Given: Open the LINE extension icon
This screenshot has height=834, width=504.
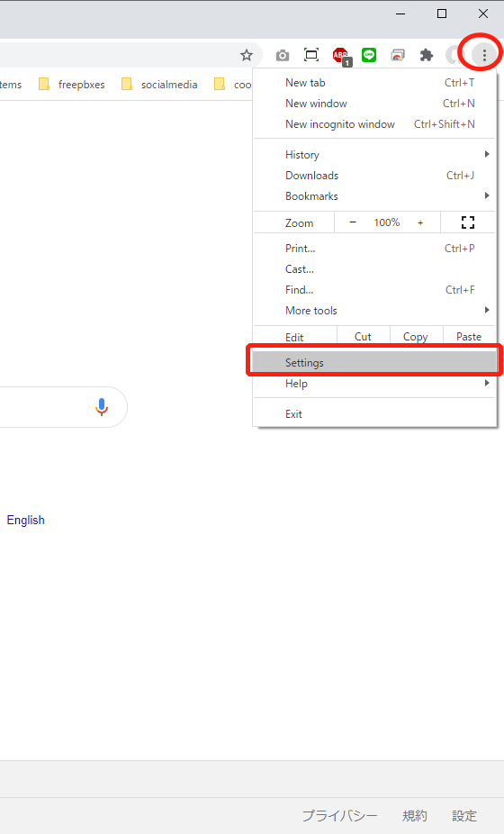Looking at the screenshot, I should pyautogui.click(x=369, y=55).
